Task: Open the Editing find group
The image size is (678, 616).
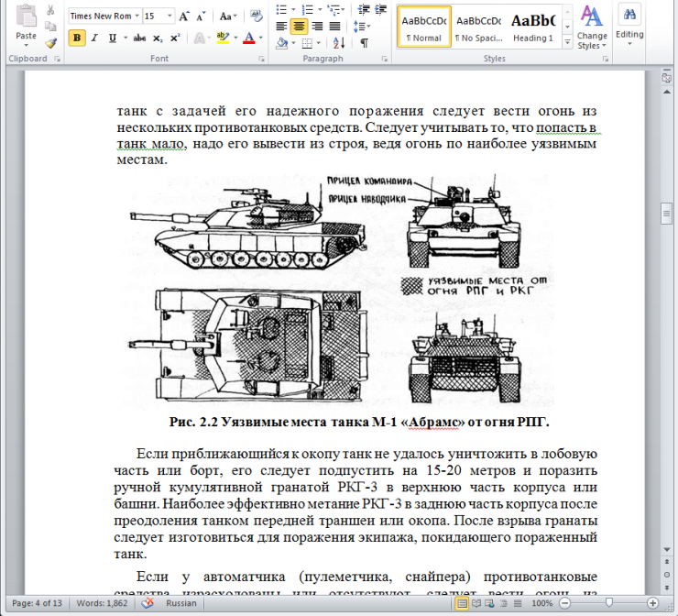Action: click(629, 25)
